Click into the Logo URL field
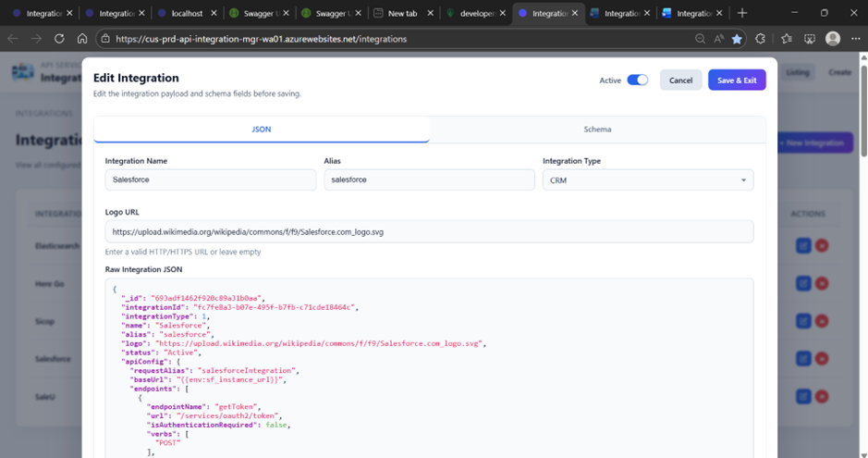 click(x=429, y=231)
